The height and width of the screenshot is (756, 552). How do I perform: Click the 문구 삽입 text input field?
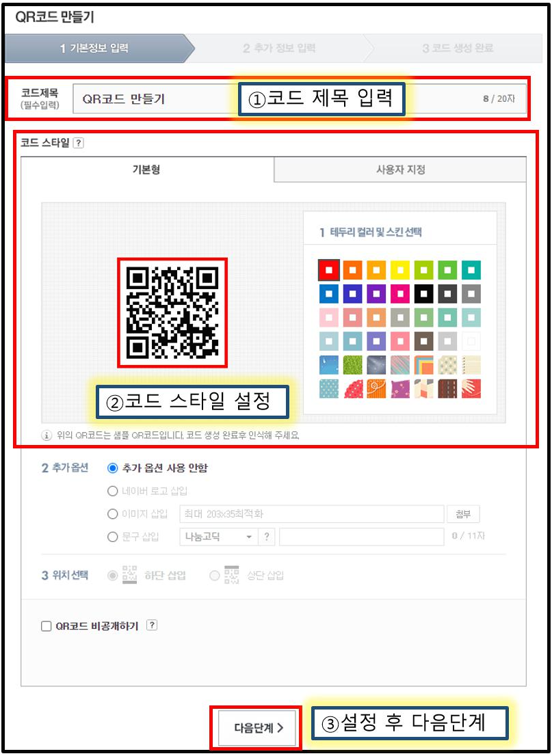pos(361,537)
